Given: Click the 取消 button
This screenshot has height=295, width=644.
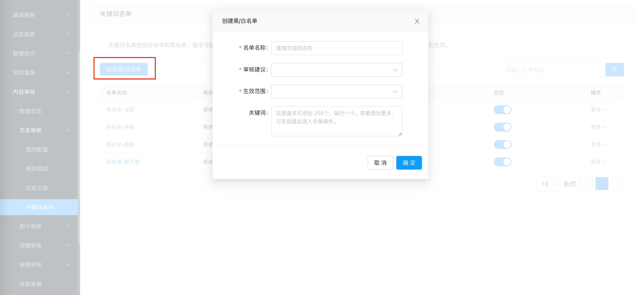Looking at the screenshot, I should tap(380, 163).
